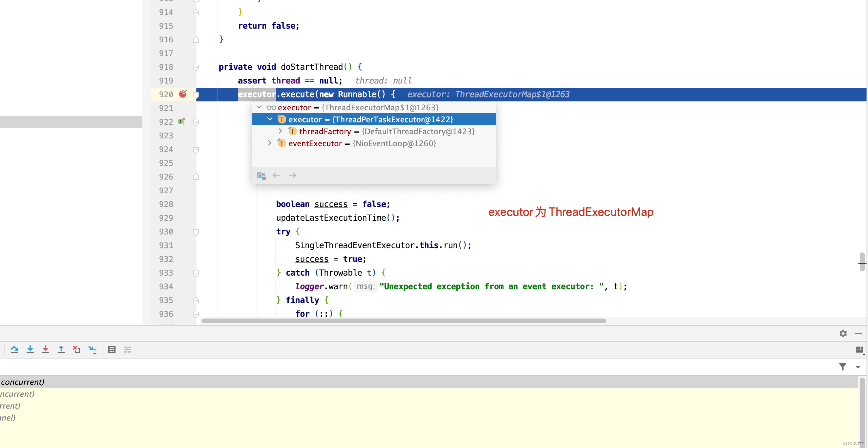This screenshot has height=448, width=868.
Task: Toggle the code fold marker on line 936
Action: [196, 314]
